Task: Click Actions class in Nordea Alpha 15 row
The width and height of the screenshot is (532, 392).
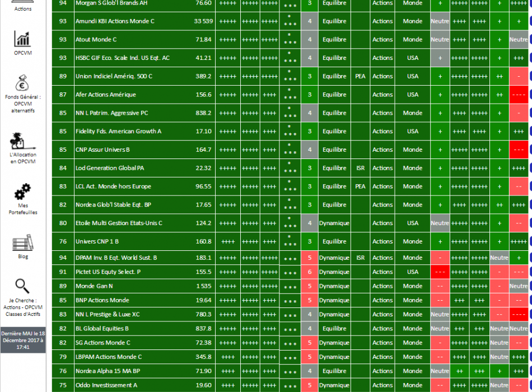Action: tap(382, 371)
